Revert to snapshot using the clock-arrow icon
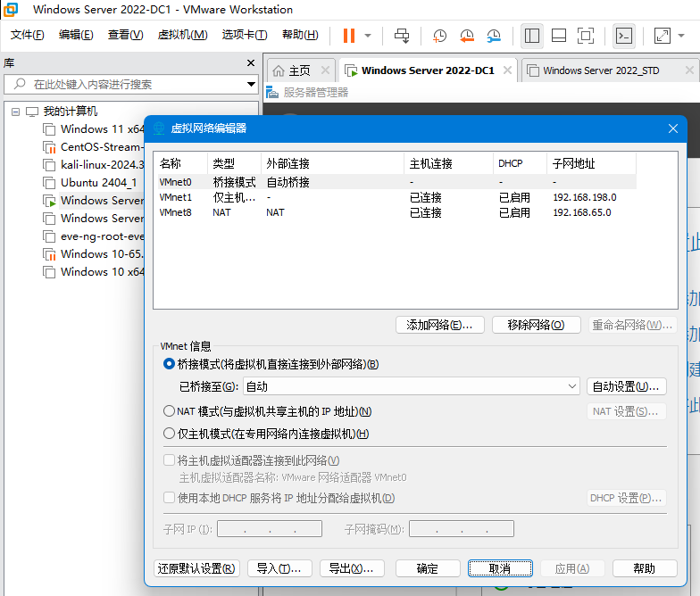Viewport: 700px width, 596px height. (x=467, y=36)
